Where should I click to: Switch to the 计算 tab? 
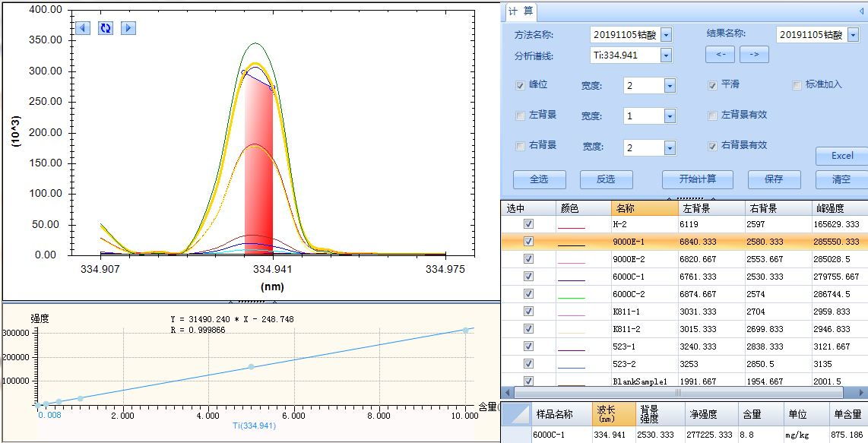[x=521, y=11]
